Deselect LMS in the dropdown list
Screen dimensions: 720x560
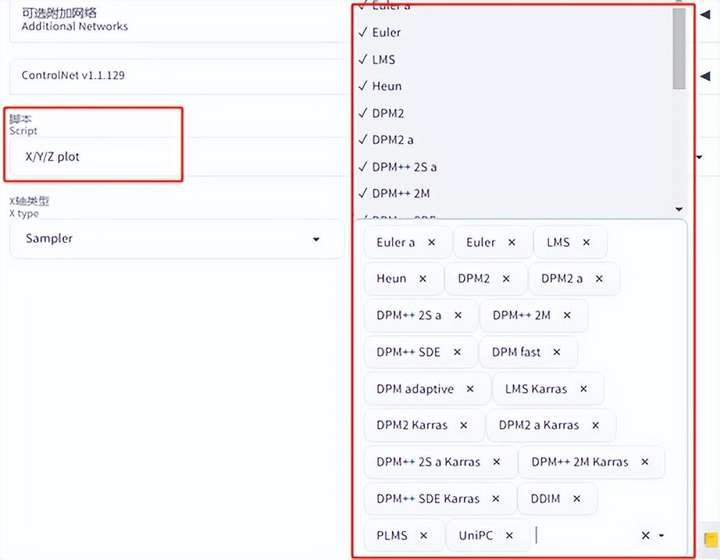513,60
